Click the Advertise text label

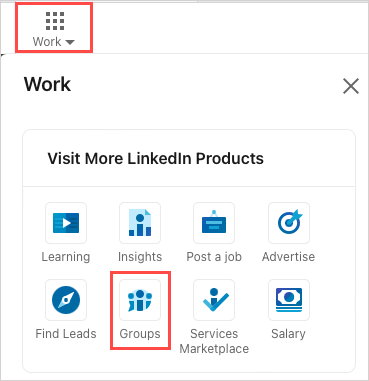point(289,257)
